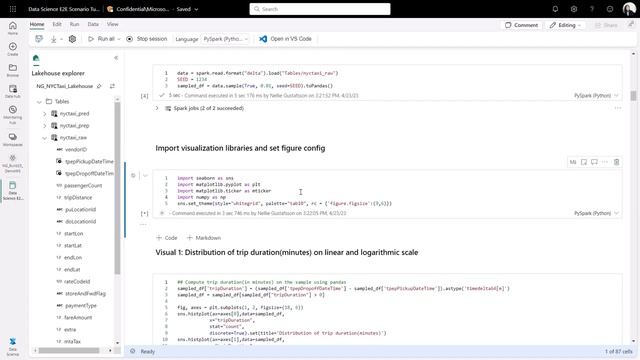Open the Data Science notebook item in sidebar

click(x=13, y=190)
